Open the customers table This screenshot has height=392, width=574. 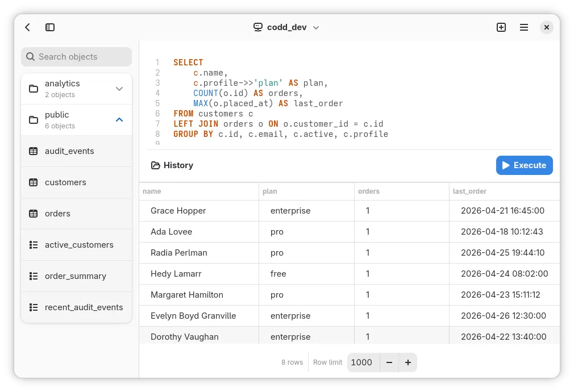click(x=77, y=182)
